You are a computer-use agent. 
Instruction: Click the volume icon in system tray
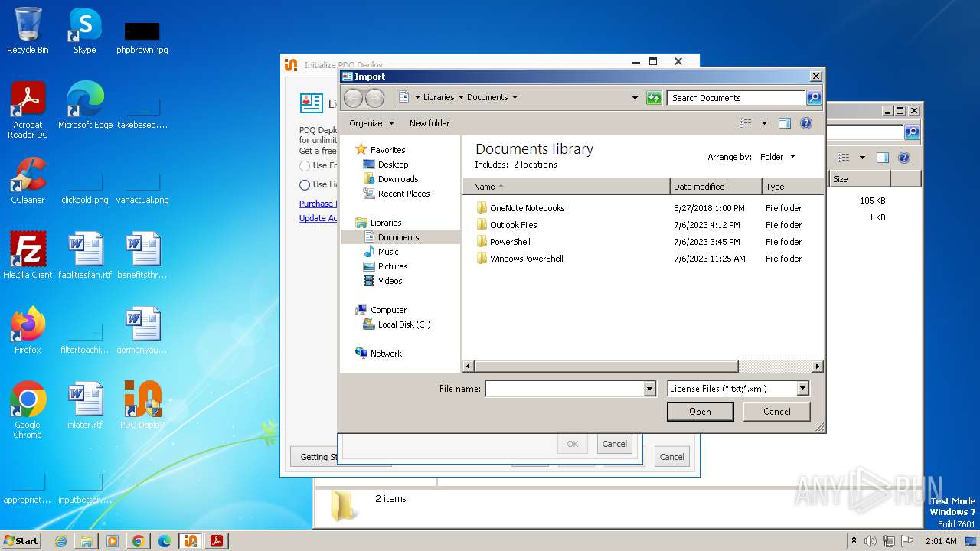point(871,541)
